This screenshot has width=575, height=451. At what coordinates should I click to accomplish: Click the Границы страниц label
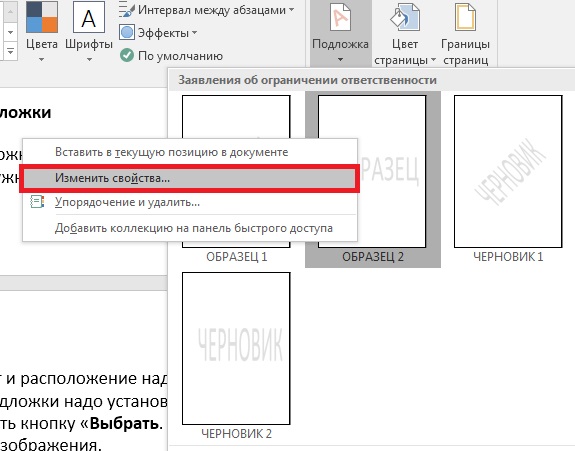pyautogui.click(x=465, y=52)
